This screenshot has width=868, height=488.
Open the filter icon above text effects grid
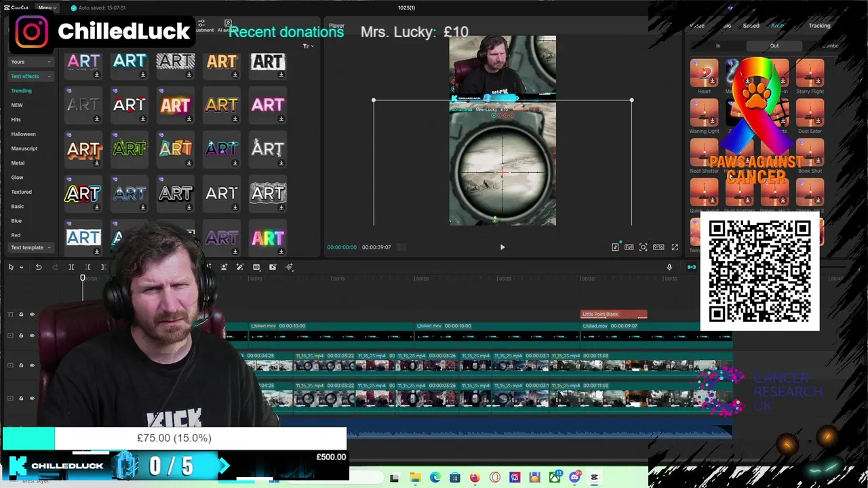307,46
